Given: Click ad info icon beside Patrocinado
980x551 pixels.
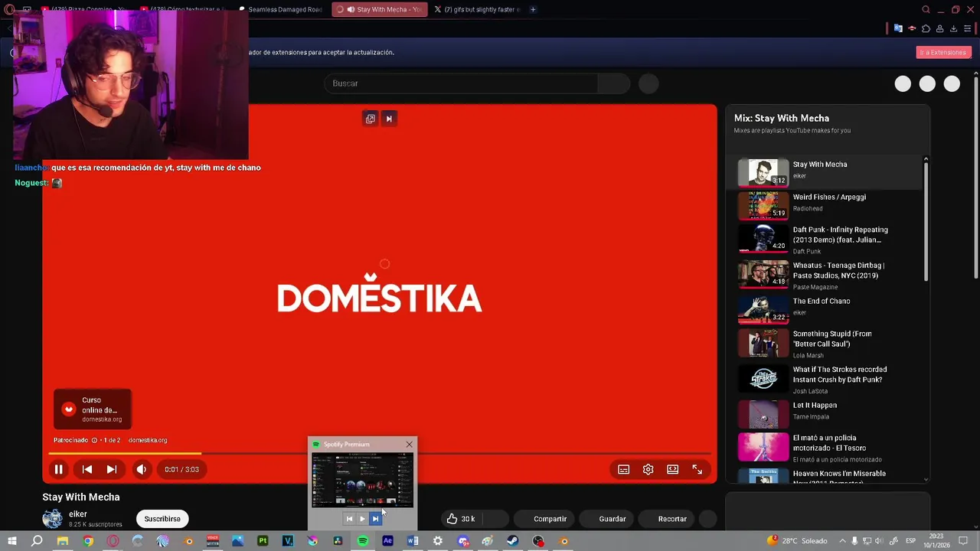Looking at the screenshot, I should [94, 440].
